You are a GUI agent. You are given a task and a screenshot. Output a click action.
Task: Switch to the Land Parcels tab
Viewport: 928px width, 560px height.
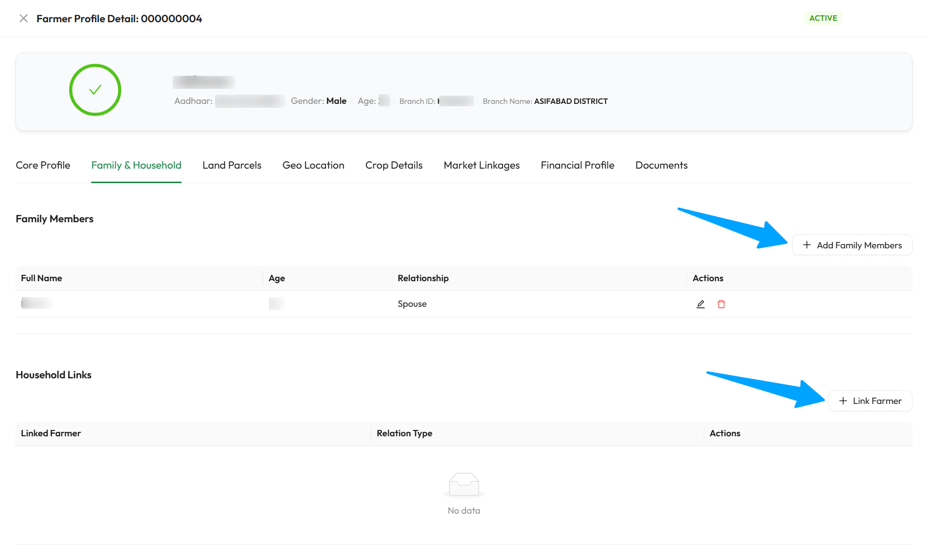point(232,165)
